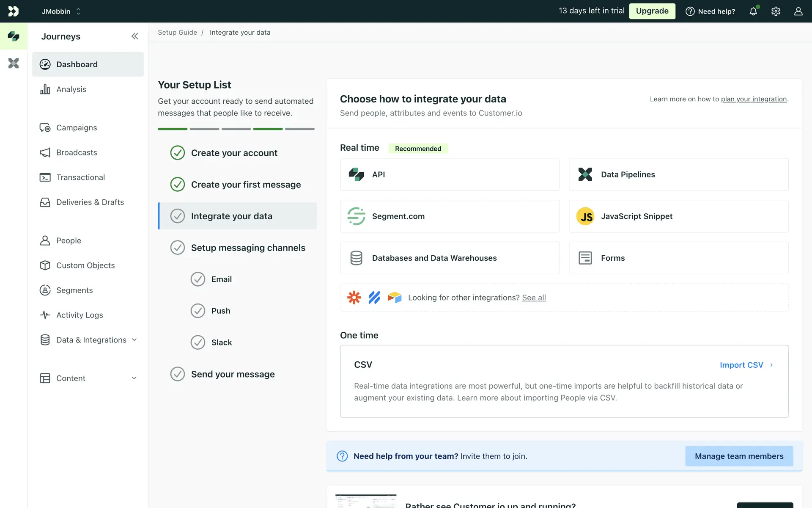This screenshot has width=812, height=508.
Task: Click the Import CSV link
Action: (x=741, y=365)
